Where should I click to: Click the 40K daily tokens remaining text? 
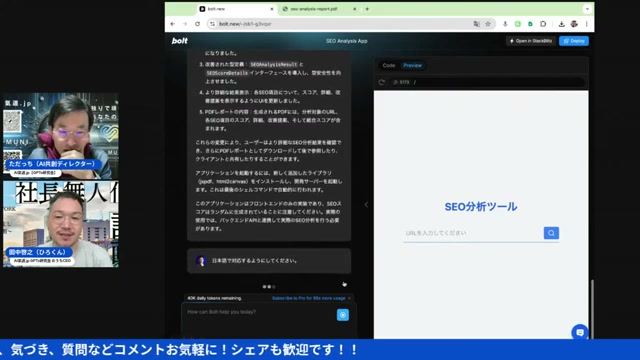[x=214, y=298]
